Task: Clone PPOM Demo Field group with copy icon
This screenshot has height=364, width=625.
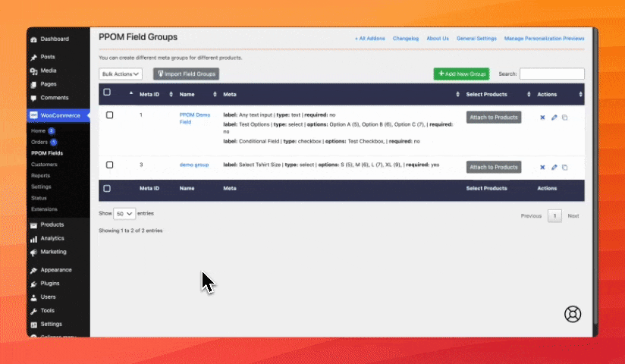Action: [x=565, y=118]
